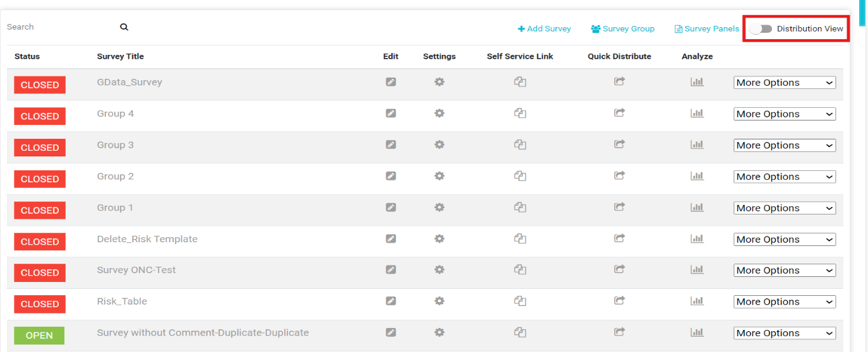Viewport: 868px width, 352px height.
Task: Analyze results chart for Group 1
Action: pyautogui.click(x=697, y=207)
